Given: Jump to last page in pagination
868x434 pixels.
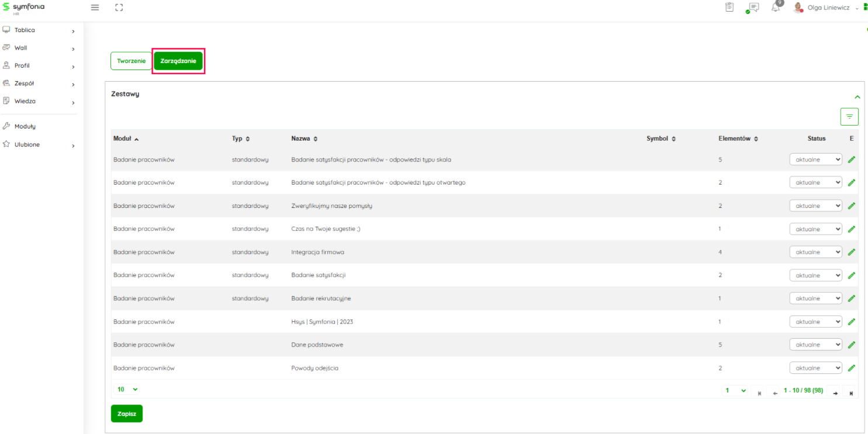Looking at the screenshot, I should coord(851,393).
